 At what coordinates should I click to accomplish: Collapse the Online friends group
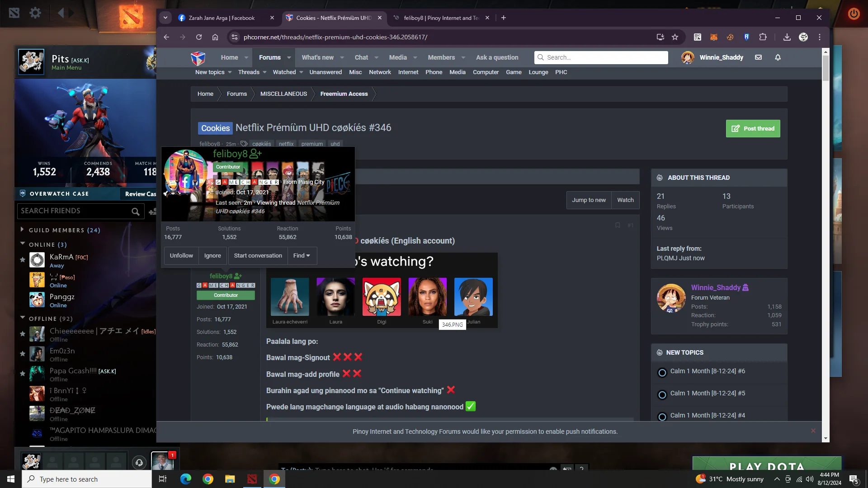(23, 244)
